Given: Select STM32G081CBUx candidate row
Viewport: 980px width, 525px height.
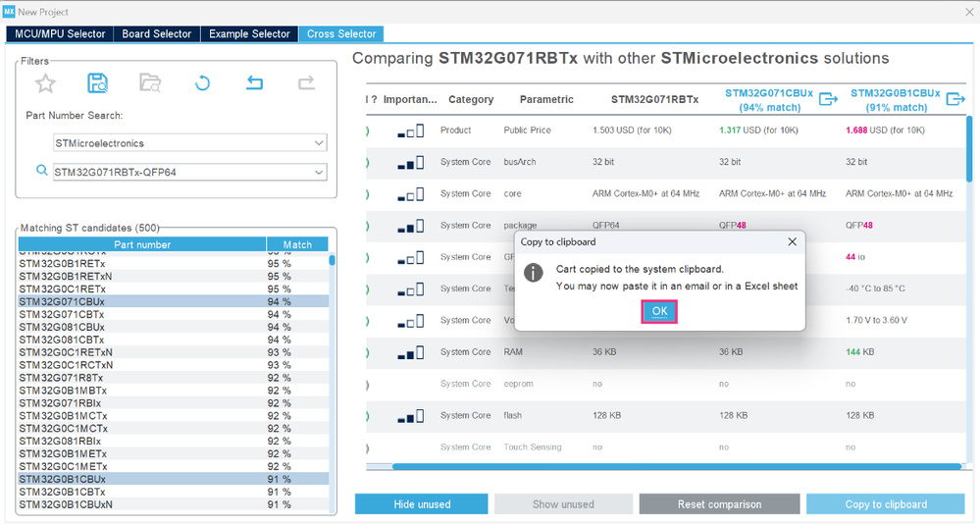Looking at the screenshot, I should (x=173, y=327).
